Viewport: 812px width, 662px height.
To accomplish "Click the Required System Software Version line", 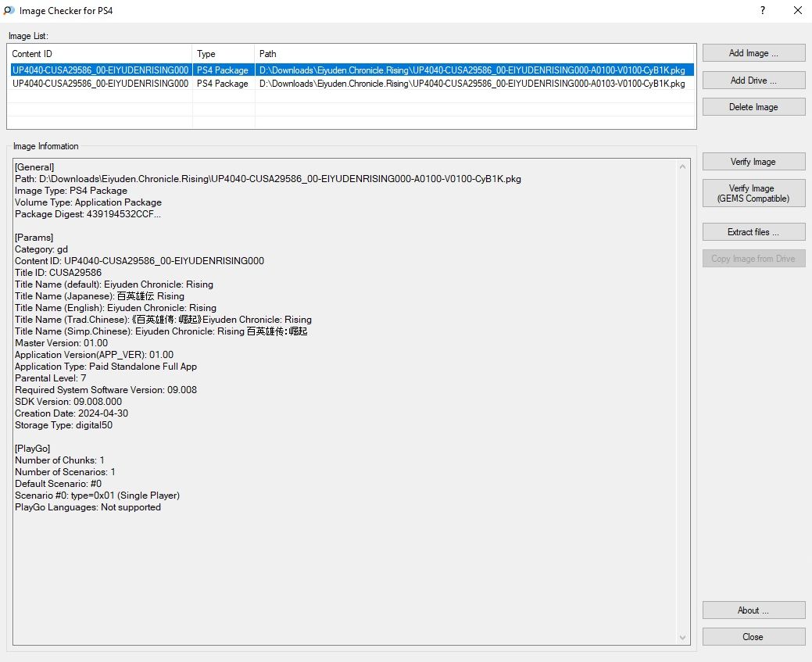I will 106,390.
